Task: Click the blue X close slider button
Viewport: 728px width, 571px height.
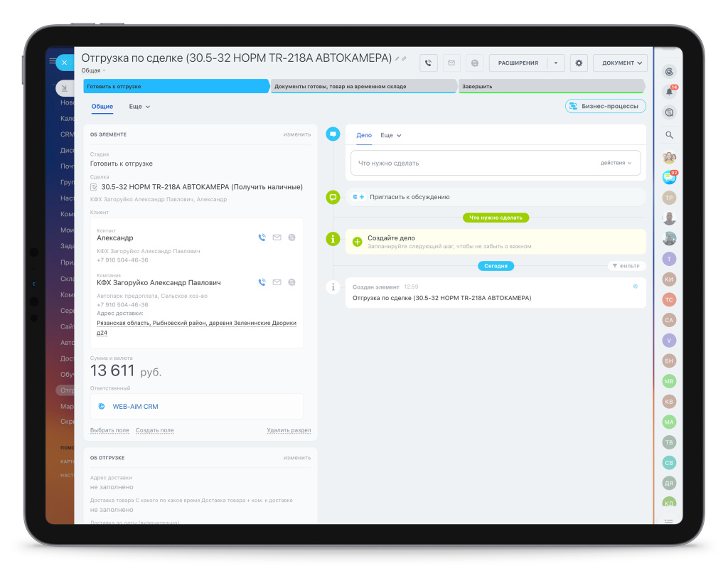Action: pyautogui.click(x=65, y=63)
